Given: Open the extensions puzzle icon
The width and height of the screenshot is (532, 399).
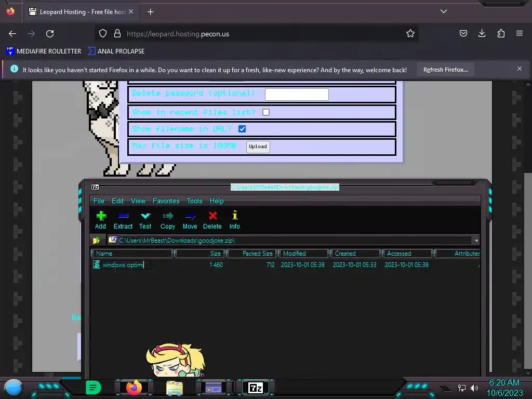Looking at the screenshot, I should tap(501, 33).
